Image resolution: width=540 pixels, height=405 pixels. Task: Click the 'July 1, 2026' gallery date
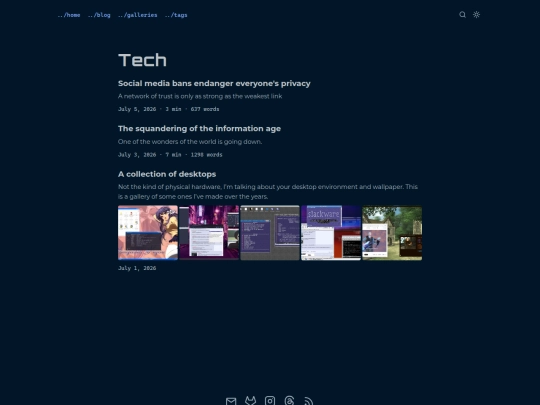click(137, 268)
